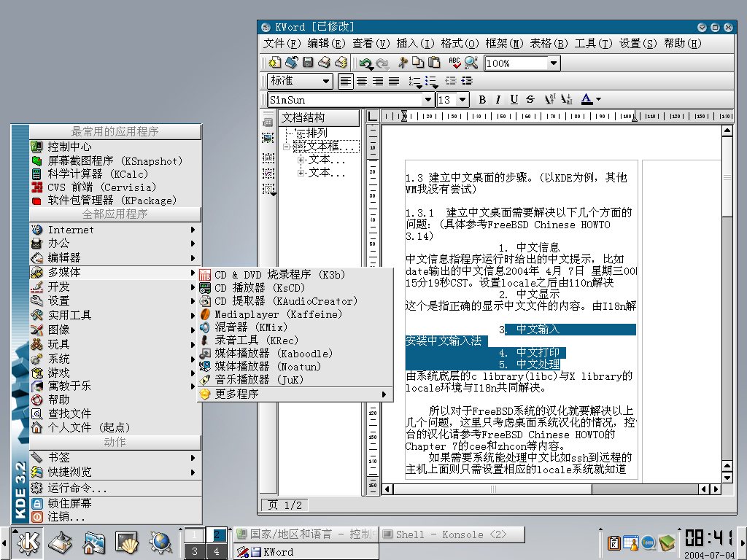Click 注销... logout entry

coord(115,517)
